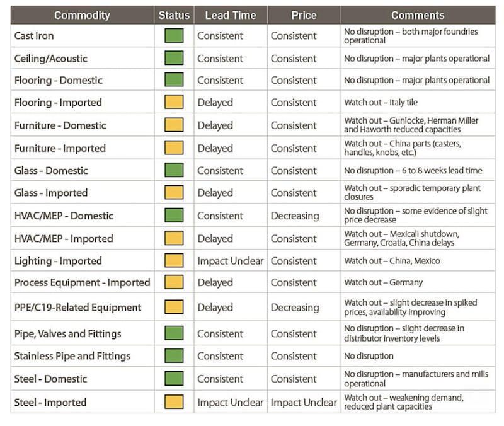Click the Decreasing price cell for HVAC/MEP - Domestic
The image size is (504, 426).
tap(295, 216)
